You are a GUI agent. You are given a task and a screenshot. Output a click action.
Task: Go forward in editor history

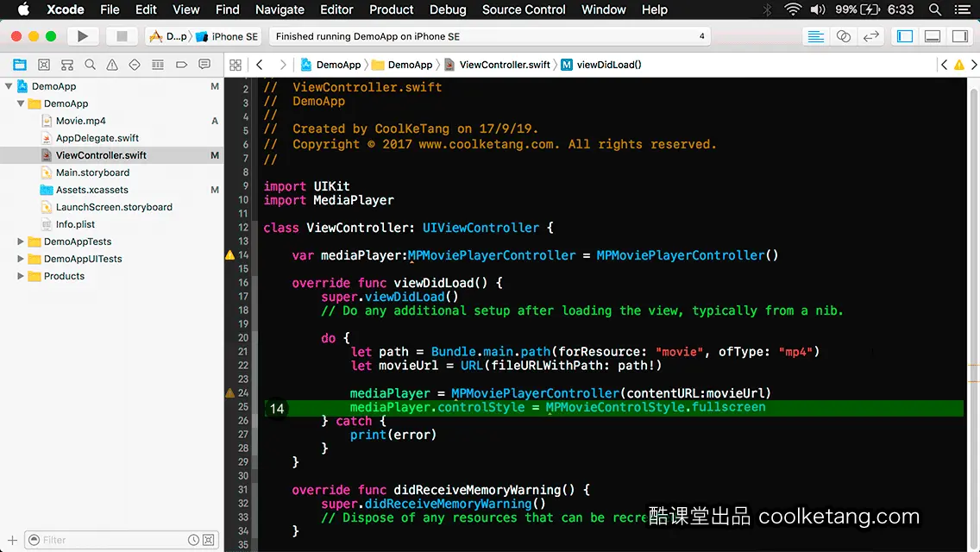point(282,65)
